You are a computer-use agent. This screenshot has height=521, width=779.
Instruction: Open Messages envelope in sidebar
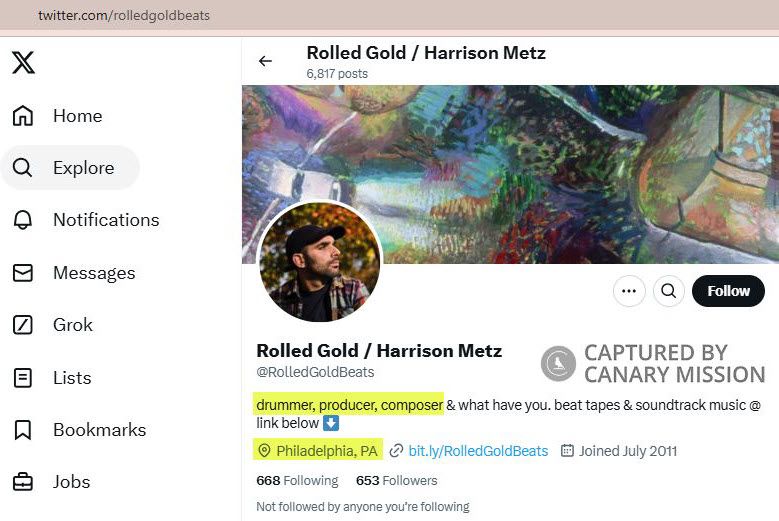[74, 273]
